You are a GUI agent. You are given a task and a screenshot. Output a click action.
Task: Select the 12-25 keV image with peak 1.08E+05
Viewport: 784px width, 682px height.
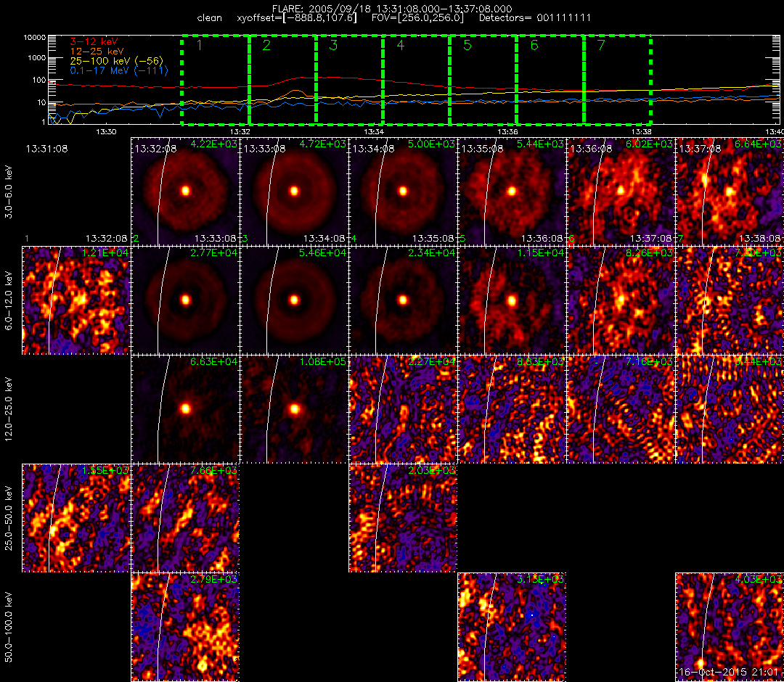coord(294,409)
